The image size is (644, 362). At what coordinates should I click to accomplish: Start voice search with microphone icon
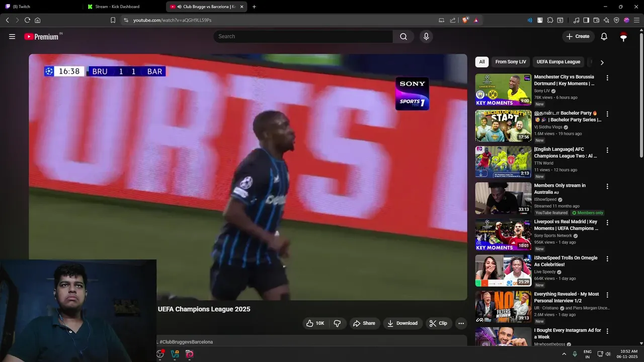(426, 36)
